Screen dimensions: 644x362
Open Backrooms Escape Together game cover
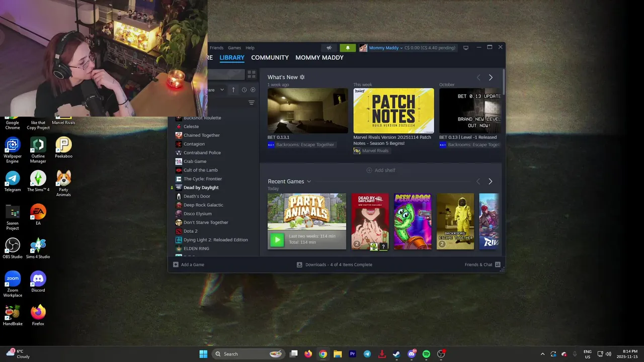point(455,221)
